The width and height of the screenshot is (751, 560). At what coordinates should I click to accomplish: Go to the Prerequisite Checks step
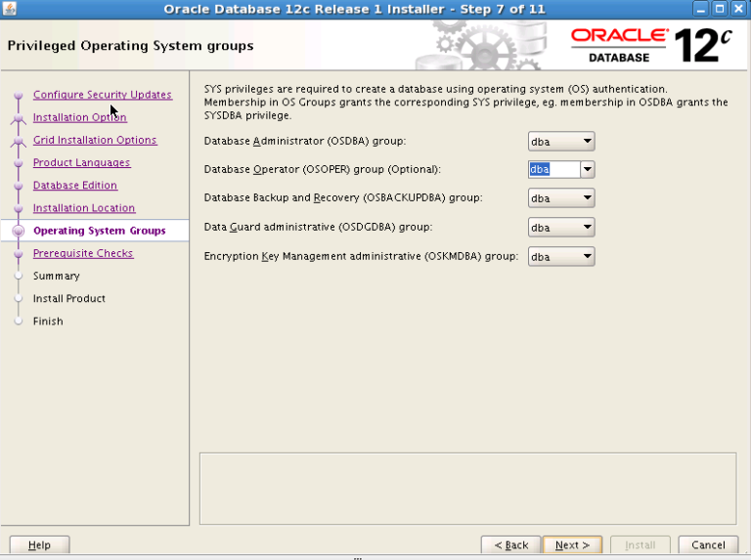point(83,253)
